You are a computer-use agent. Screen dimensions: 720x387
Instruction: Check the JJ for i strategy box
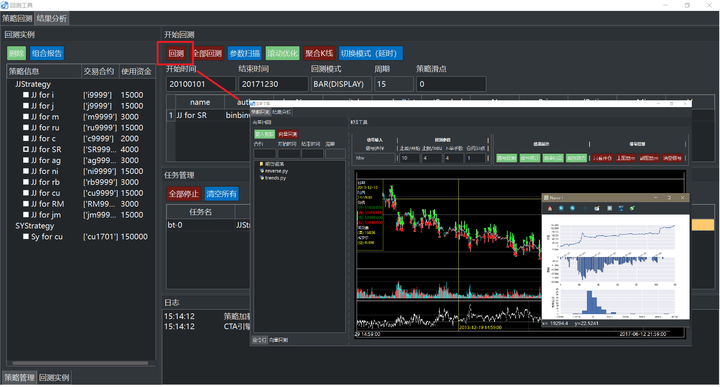26,95
